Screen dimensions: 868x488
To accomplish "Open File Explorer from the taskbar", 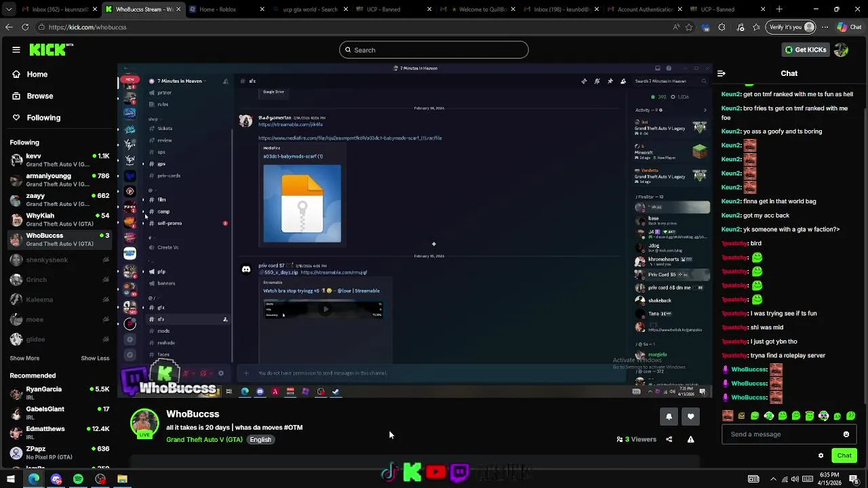I will (122, 479).
